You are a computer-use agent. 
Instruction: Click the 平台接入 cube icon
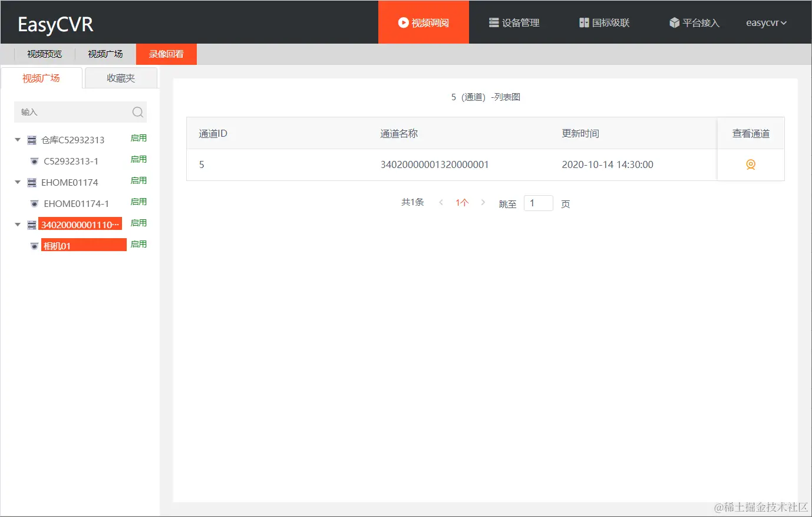(674, 22)
